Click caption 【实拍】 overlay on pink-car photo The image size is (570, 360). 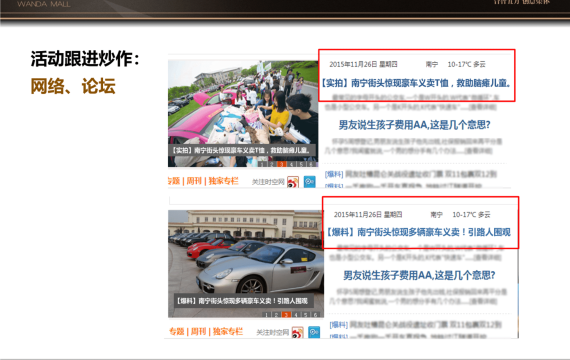click(x=241, y=150)
